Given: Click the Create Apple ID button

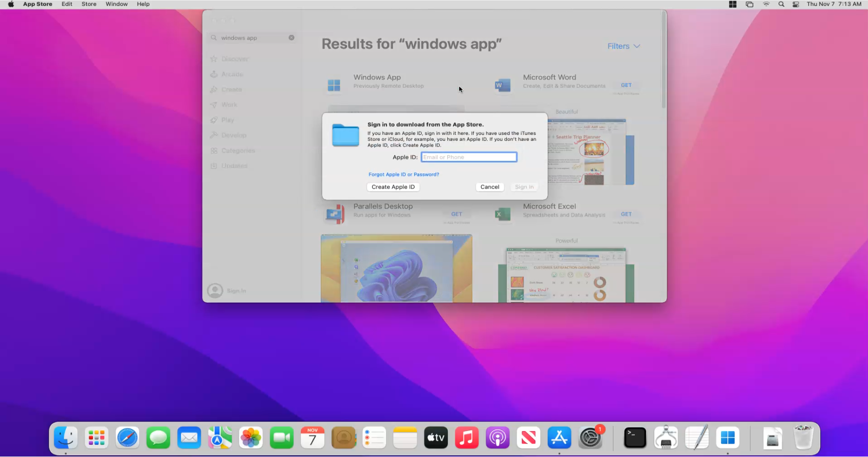Looking at the screenshot, I should coord(393,187).
